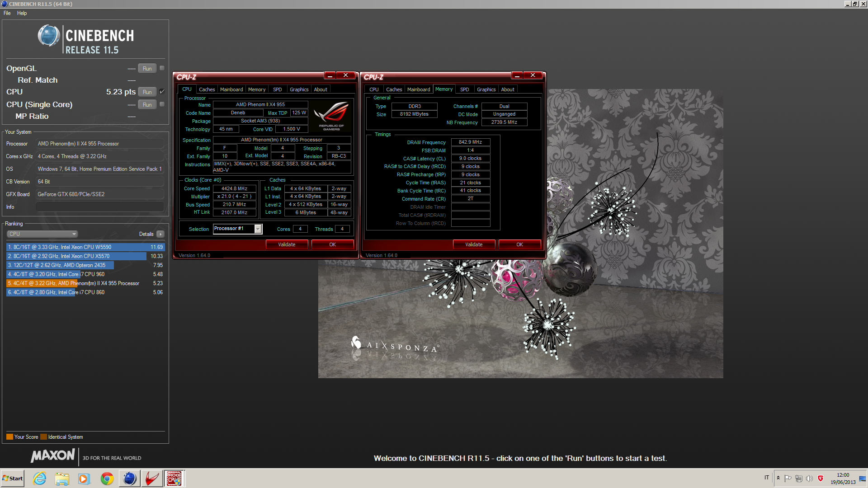Click Validate in right CPU-Z window
868x488 pixels.
tap(474, 244)
